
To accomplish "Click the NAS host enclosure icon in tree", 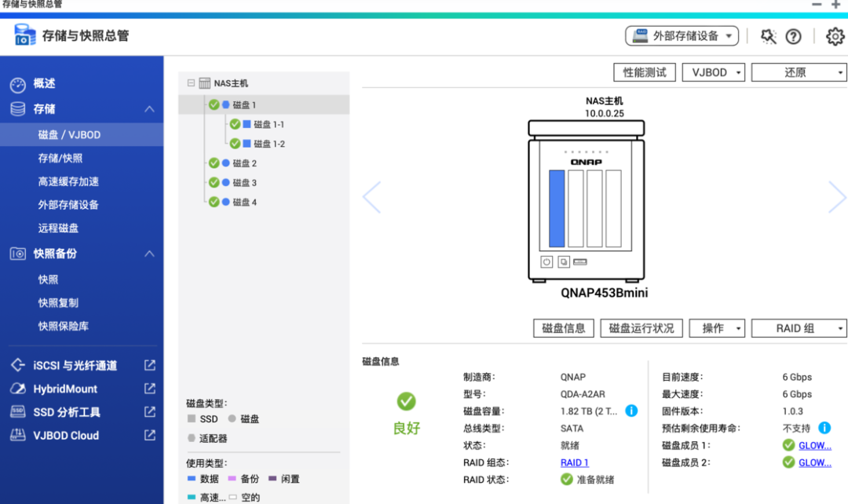I will click(x=204, y=82).
